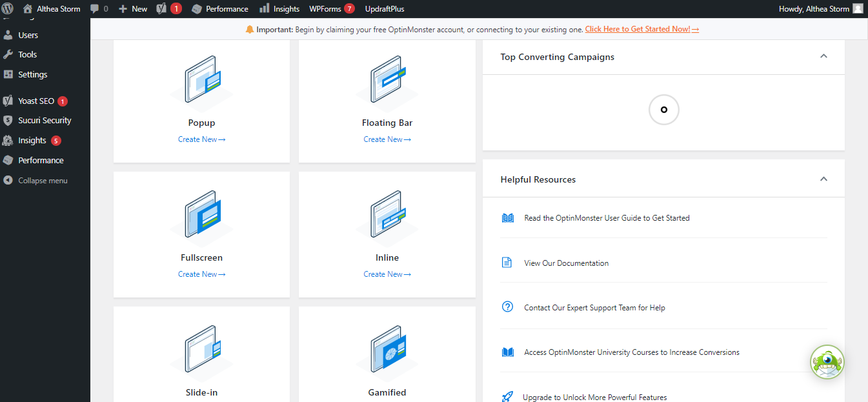Open Sucuri Security menu item
This screenshot has height=402, width=868.
[45, 120]
